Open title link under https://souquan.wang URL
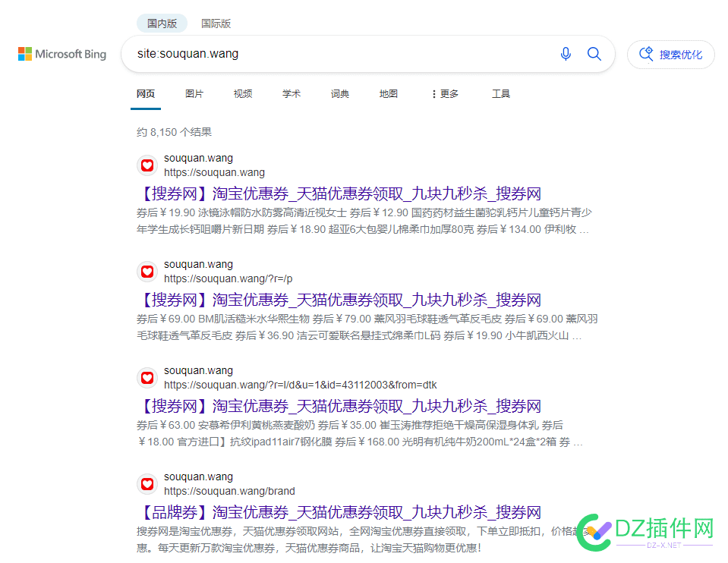 [x=339, y=193]
